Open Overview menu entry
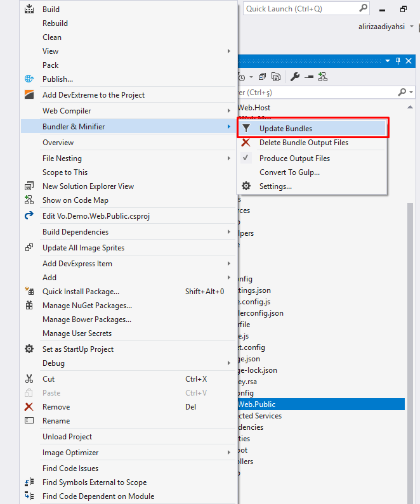The image size is (420, 504). tap(58, 143)
